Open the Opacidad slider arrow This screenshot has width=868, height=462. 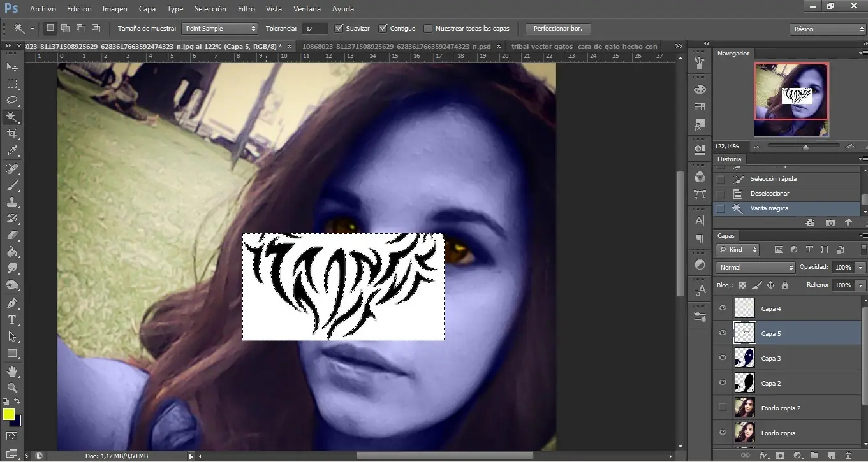pos(861,268)
